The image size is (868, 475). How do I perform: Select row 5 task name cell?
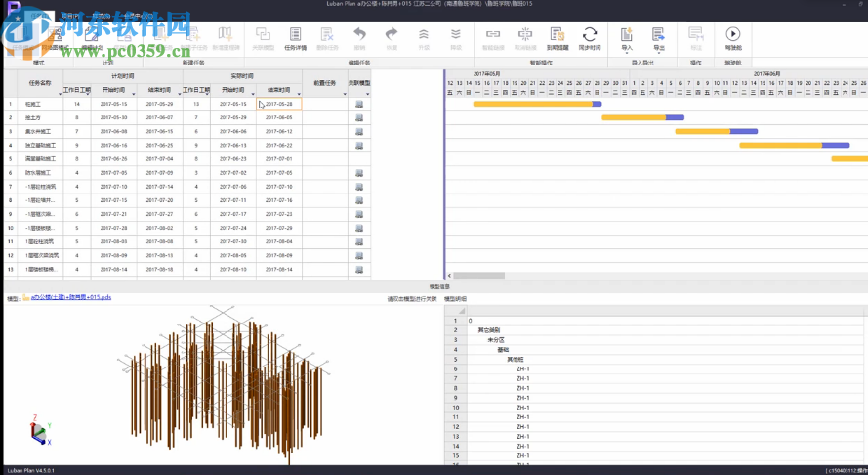click(x=40, y=158)
